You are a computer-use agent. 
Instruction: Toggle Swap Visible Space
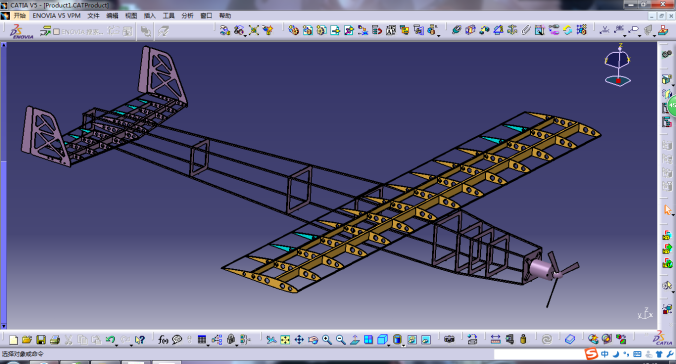point(426,340)
